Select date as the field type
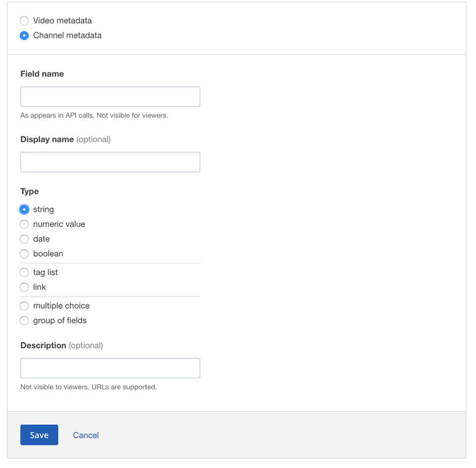The image size is (476, 468). coord(24,239)
